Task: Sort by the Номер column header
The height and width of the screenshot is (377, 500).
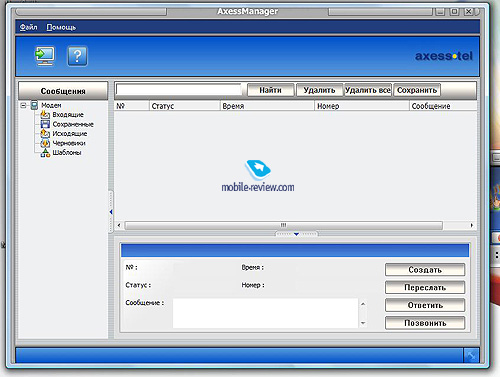Action: pos(362,106)
